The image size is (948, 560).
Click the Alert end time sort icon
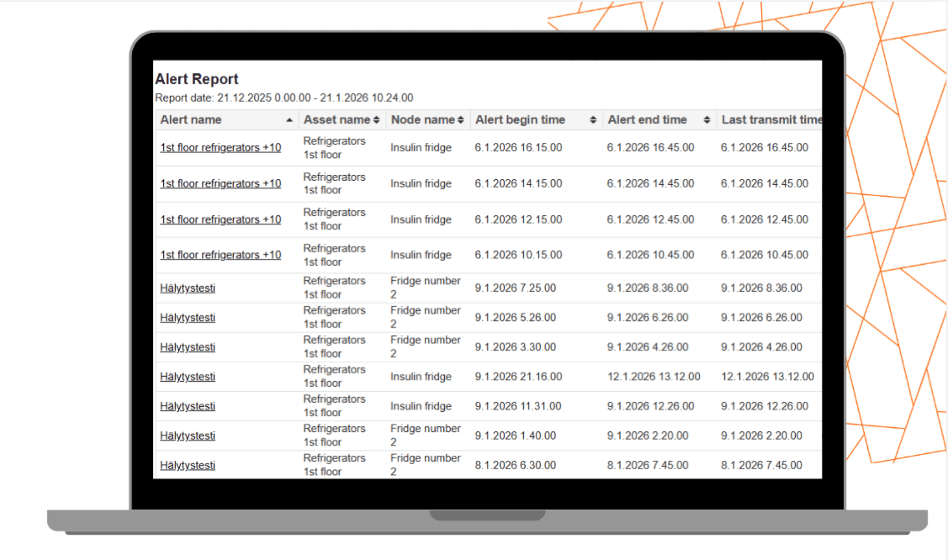pos(708,120)
